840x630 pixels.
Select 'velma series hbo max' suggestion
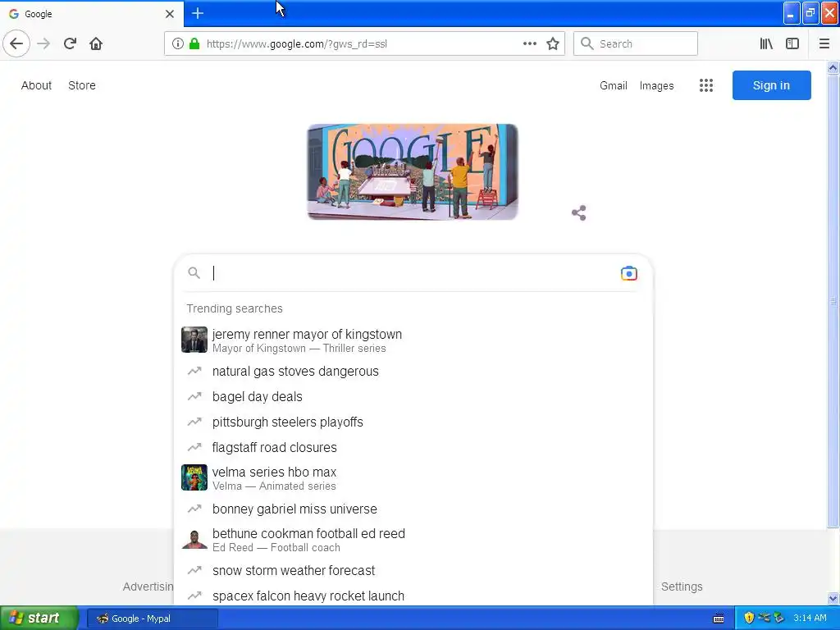(x=413, y=478)
